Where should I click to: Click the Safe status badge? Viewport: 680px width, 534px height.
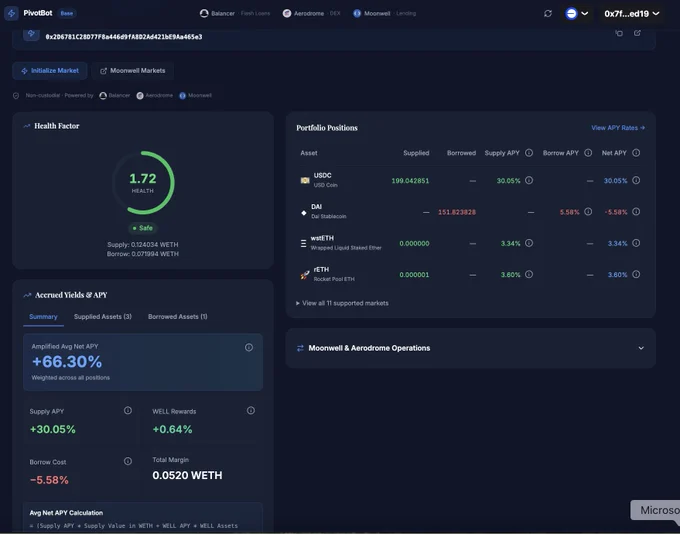(x=143, y=228)
